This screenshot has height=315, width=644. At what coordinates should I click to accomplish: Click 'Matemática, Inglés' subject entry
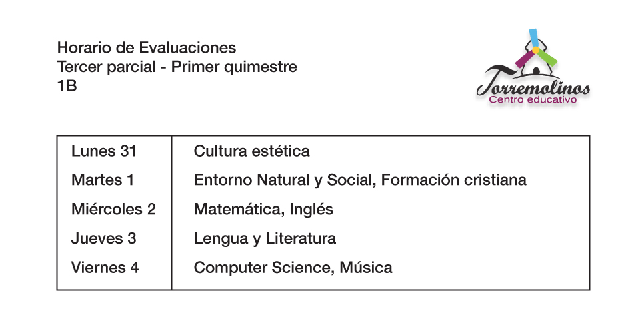click(x=263, y=210)
